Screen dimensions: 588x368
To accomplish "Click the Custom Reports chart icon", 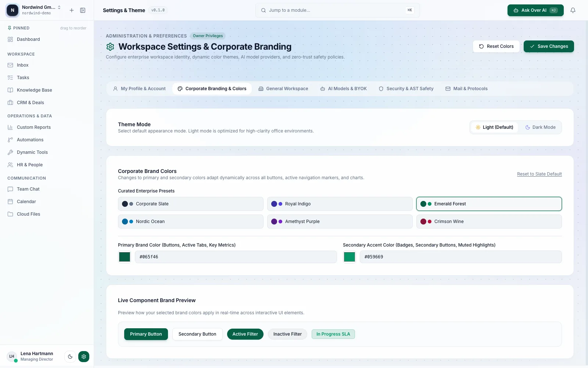I will tap(10, 127).
